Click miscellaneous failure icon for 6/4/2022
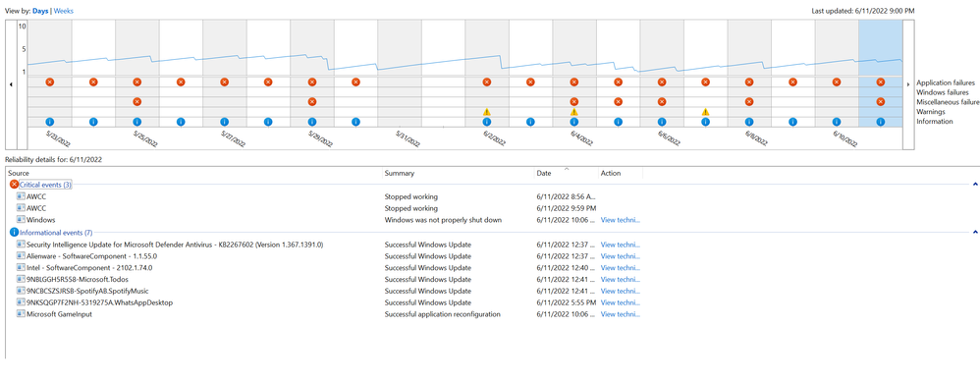The width and height of the screenshot is (980, 382). click(574, 101)
